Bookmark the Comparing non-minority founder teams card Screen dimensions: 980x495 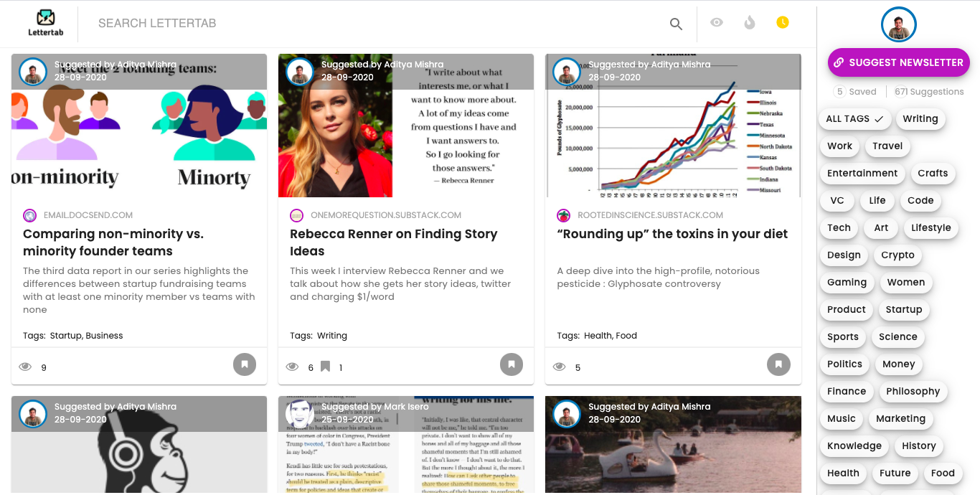(245, 364)
